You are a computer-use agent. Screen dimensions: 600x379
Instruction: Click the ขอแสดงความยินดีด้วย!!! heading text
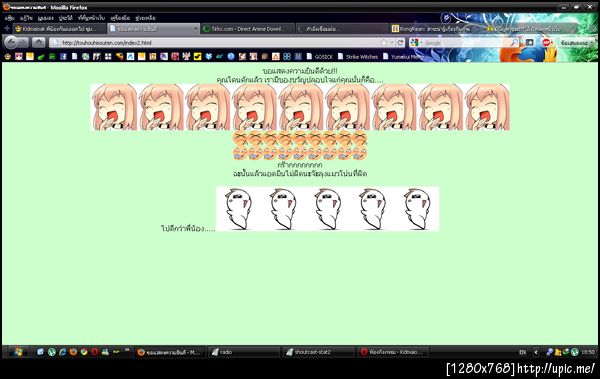click(300, 71)
